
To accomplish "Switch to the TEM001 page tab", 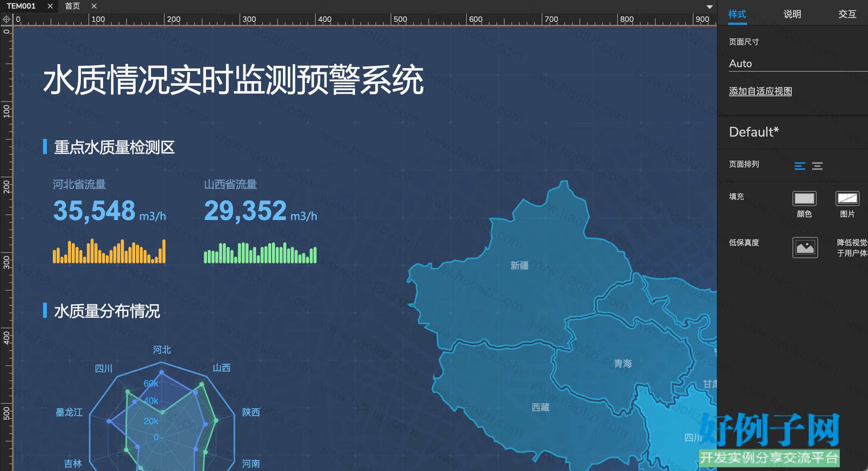I will (x=21, y=6).
